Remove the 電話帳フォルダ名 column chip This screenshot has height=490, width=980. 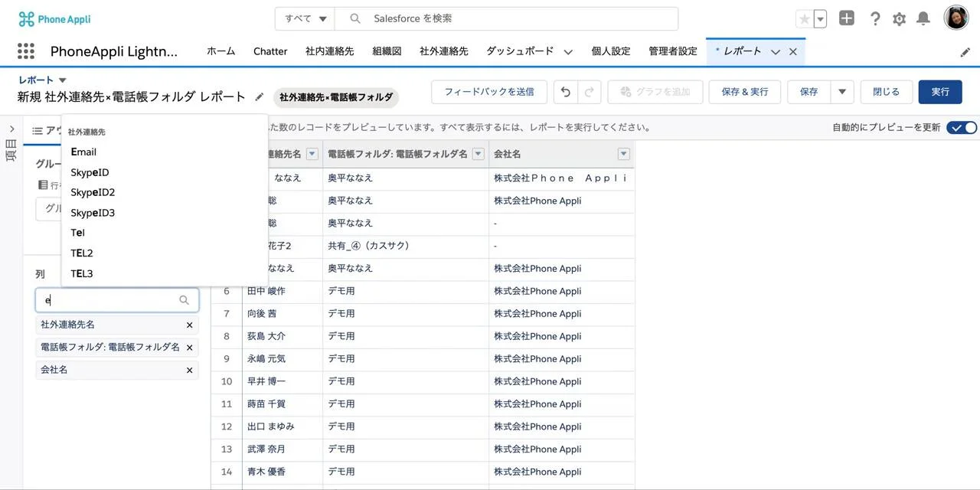(x=190, y=348)
